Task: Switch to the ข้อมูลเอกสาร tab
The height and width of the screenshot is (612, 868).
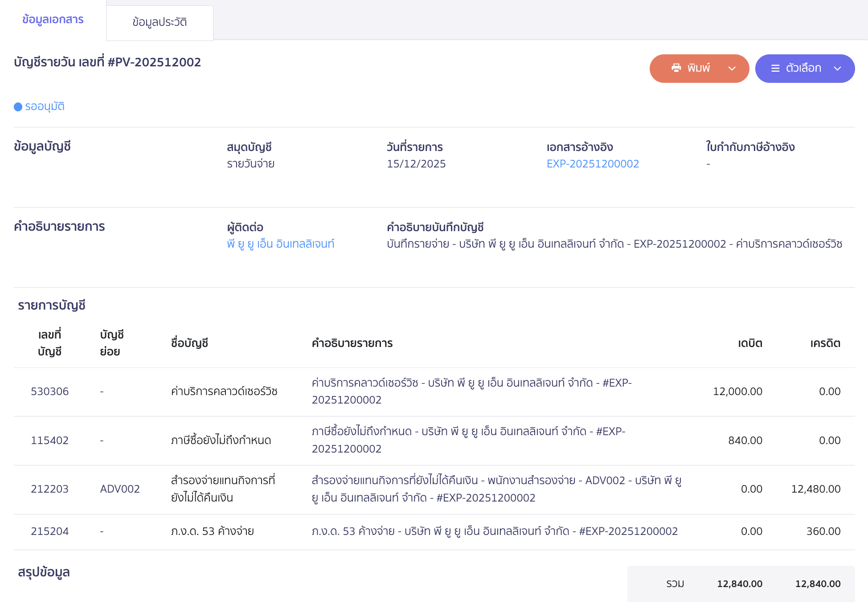Action: [53, 20]
